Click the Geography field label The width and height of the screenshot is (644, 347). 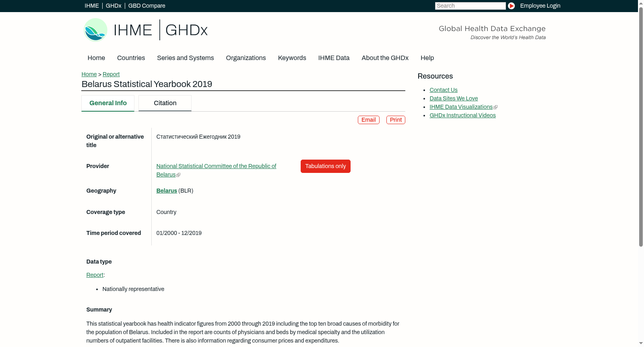click(101, 191)
